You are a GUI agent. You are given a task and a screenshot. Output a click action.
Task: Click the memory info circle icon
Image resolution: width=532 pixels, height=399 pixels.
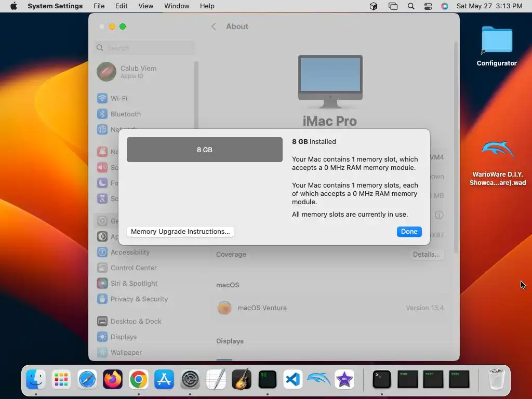439,215
